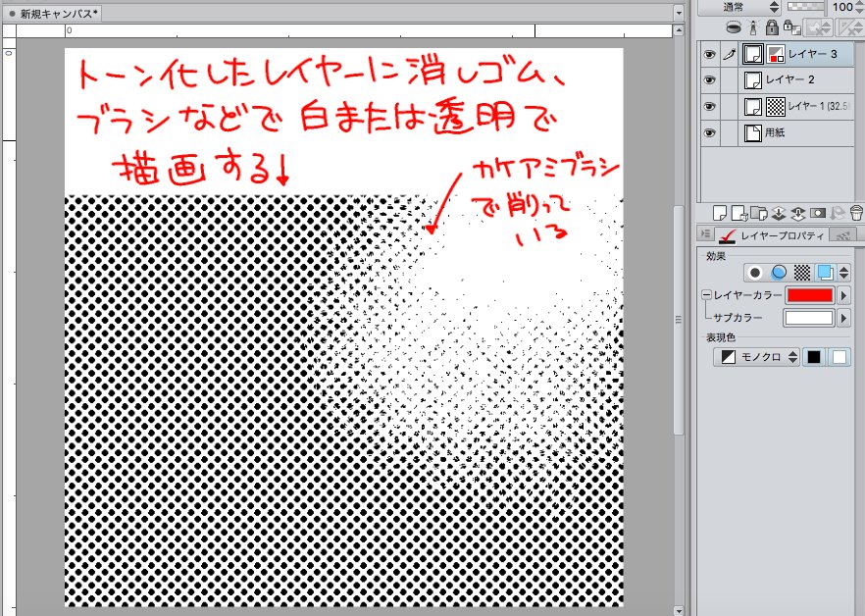Click the new raster layer icon
The image size is (865, 616).
coord(719,213)
